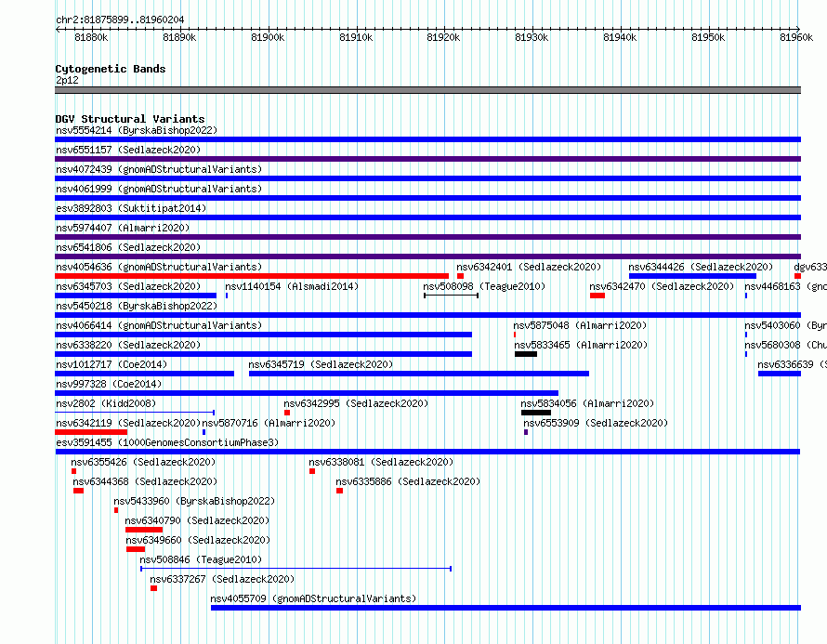Screen dimensions: 827x644
Task: Click the purple square under nsv6553909
Action: click(x=526, y=432)
